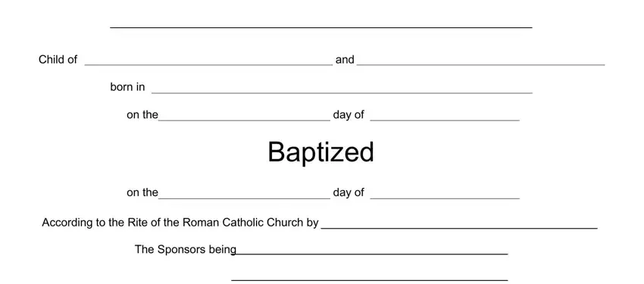Image resolution: width=644 pixels, height=284 pixels.
Task: Click the 'According to the Rite' sentence
Action: pyautogui.click(x=180, y=223)
